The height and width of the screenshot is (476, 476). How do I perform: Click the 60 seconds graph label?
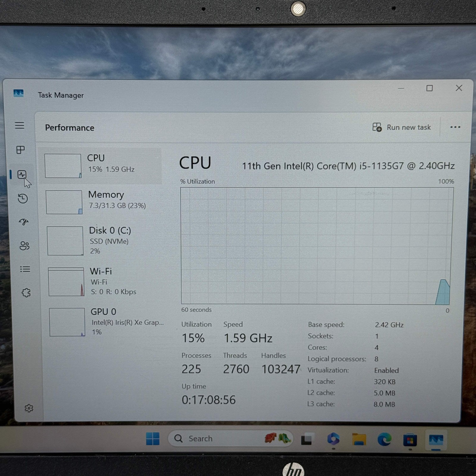(196, 310)
